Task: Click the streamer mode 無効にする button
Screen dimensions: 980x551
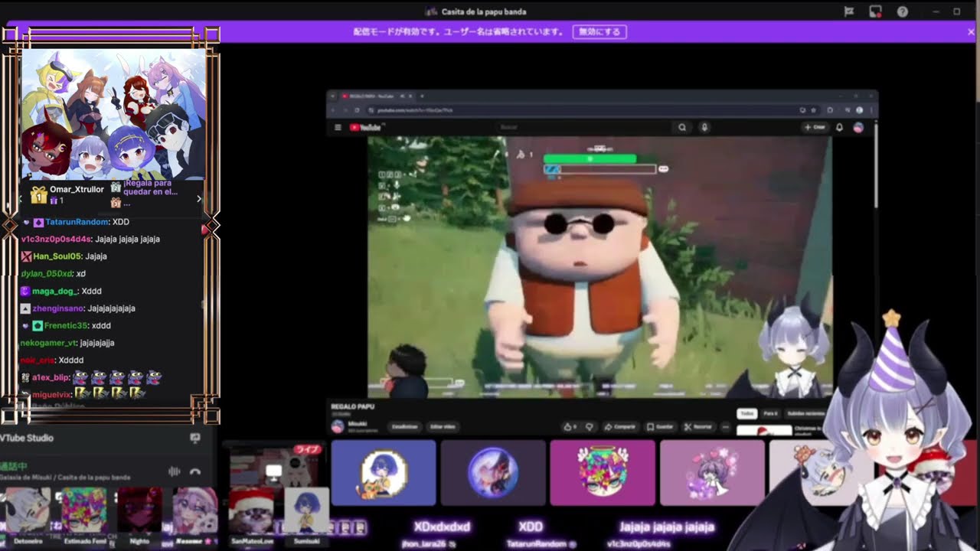Action: 599,32
